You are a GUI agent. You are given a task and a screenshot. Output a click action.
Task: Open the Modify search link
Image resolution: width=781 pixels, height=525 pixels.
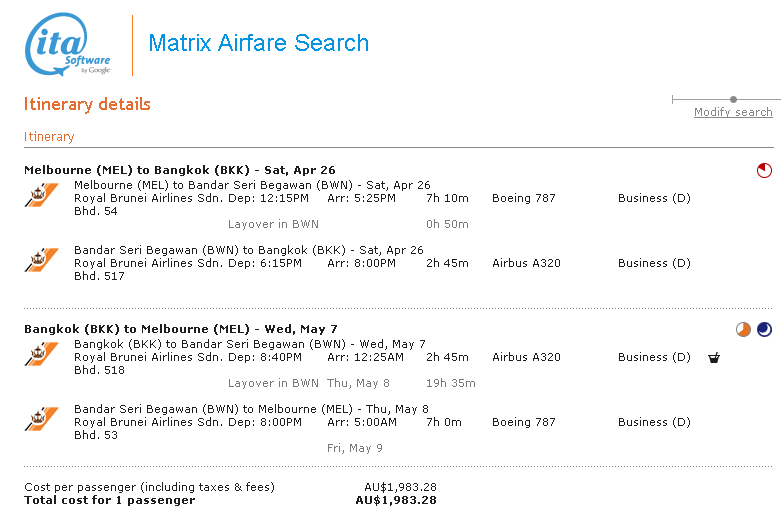coord(733,112)
